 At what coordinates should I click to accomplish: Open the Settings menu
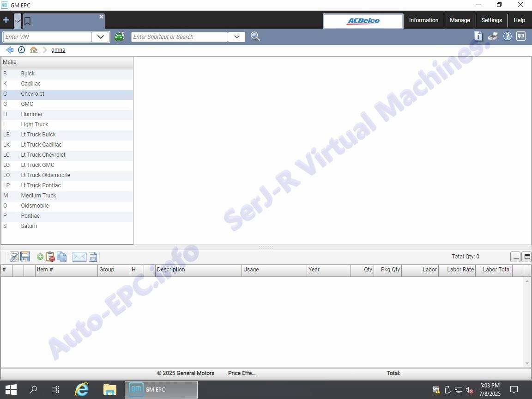[x=491, y=20]
